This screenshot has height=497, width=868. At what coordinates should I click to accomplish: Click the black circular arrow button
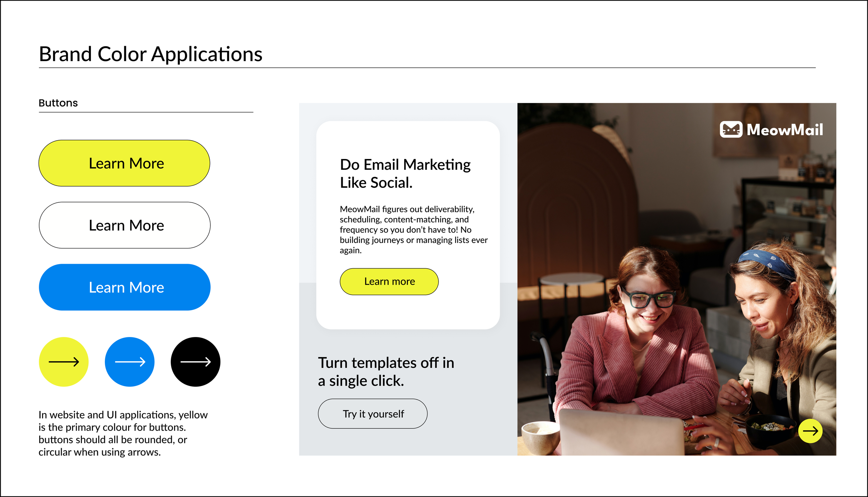pyautogui.click(x=195, y=362)
